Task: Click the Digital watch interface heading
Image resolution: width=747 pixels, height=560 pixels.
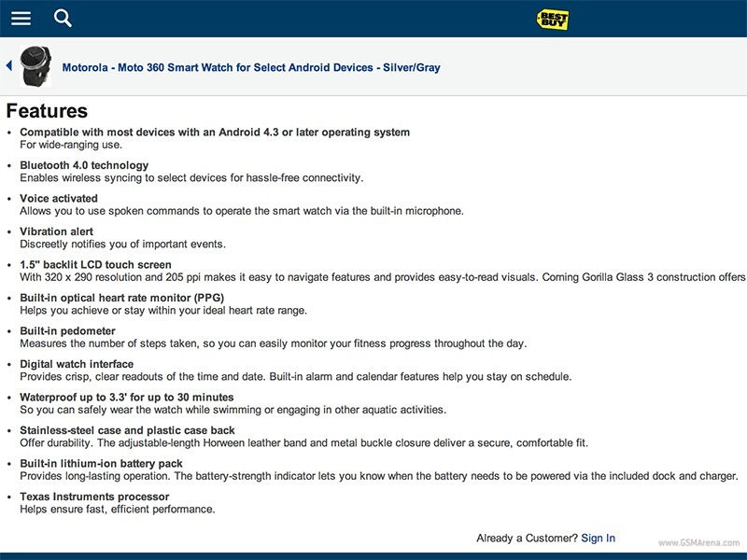Action: tap(77, 364)
